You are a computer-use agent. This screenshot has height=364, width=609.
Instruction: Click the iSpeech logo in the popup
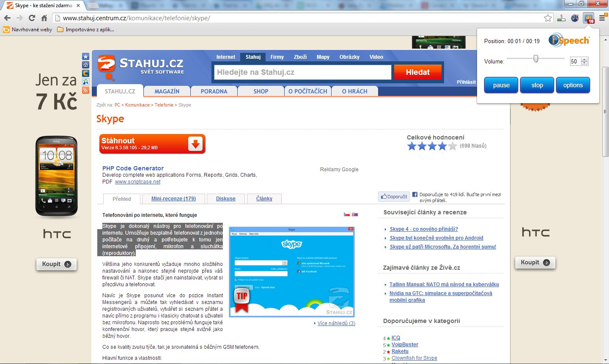coord(569,40)
